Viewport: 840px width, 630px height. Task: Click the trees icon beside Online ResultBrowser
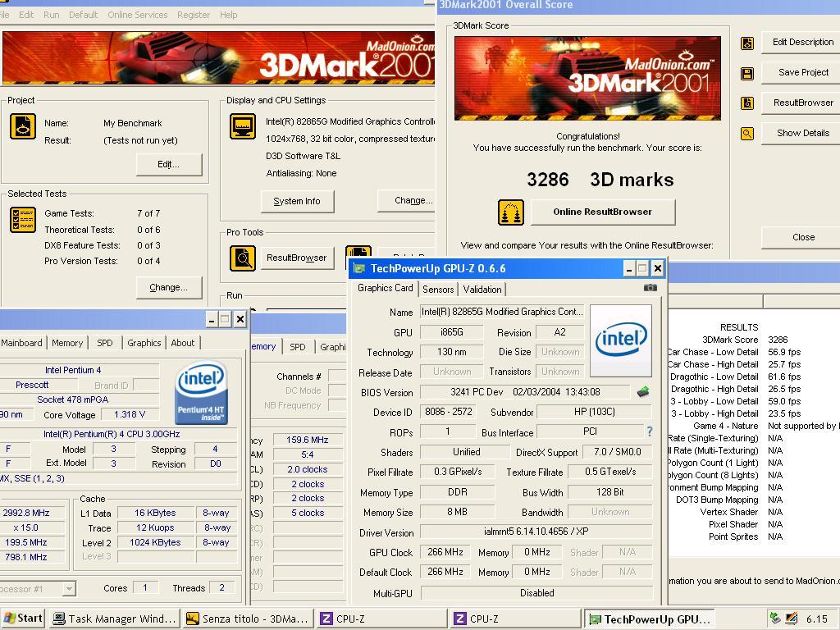(x=510, y=212)
